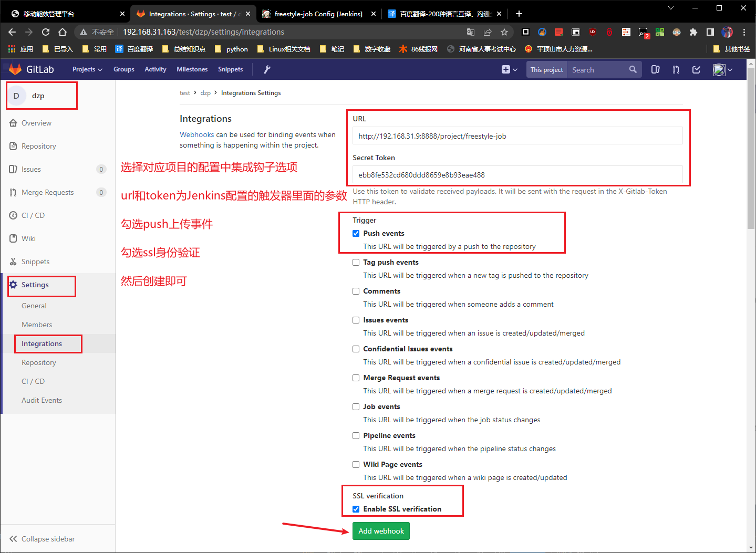Click the Chrome profile avatar
Screen dimensions: 756x553
tap(727, 32)
